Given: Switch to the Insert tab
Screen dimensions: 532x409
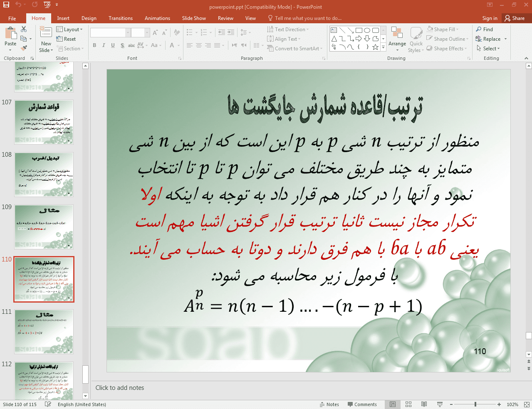Looking at the screenshot, I should 63,18.
